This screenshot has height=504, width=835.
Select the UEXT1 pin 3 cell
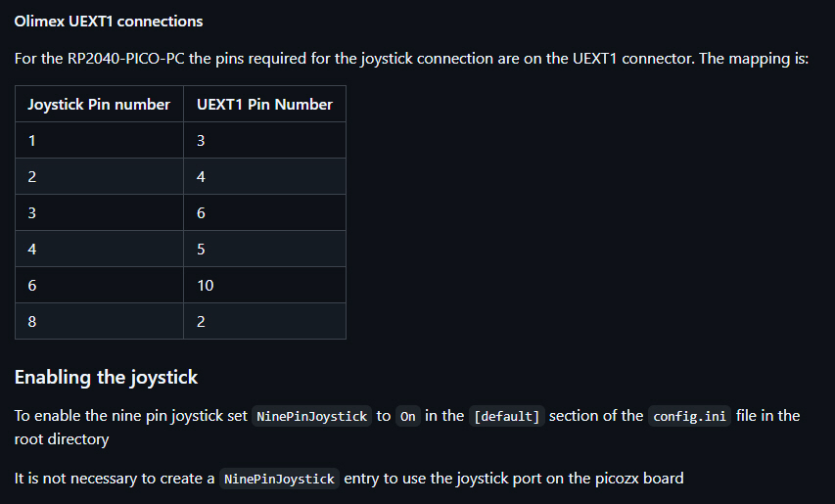(264, 140)
